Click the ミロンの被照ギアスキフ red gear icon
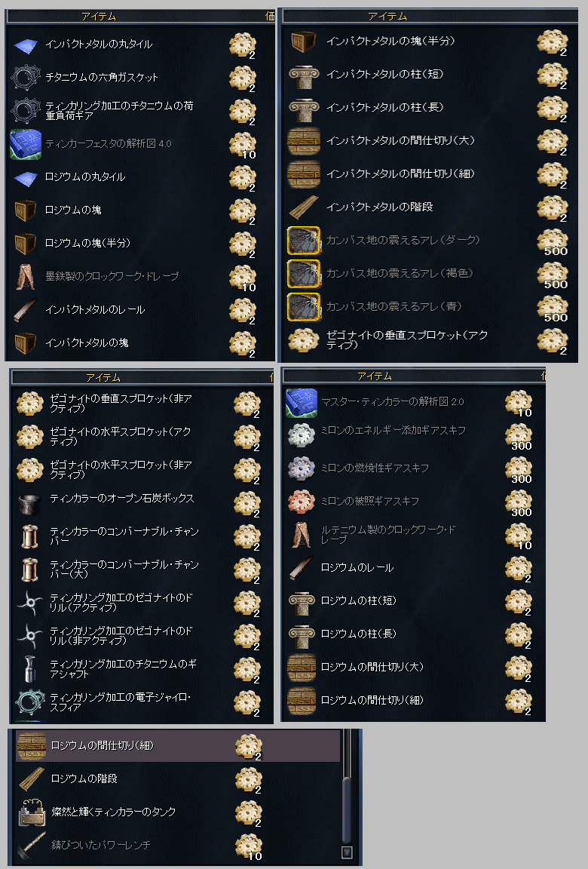Image resolution: width=588 pixels, height=869 pixels. tap(302, 502)
